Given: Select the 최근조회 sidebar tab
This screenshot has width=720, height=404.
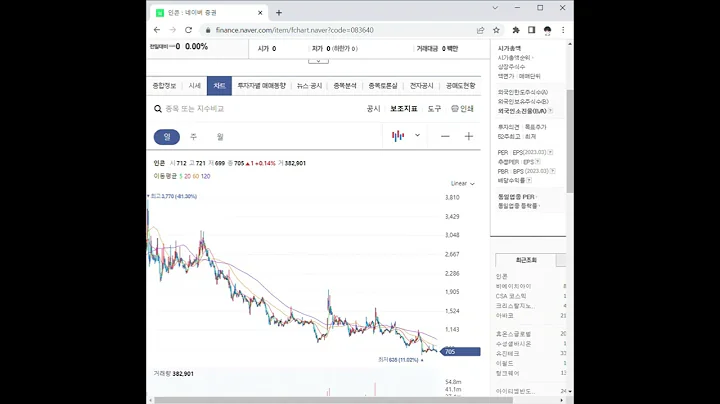Looking at the screenshot, I should pos(526,260).
